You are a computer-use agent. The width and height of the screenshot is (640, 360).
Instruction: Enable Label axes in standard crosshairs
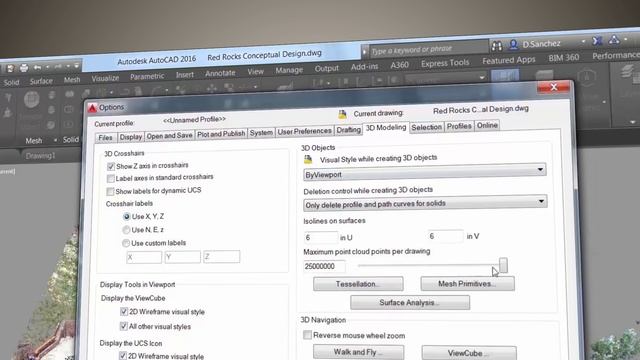coord(110,179)
